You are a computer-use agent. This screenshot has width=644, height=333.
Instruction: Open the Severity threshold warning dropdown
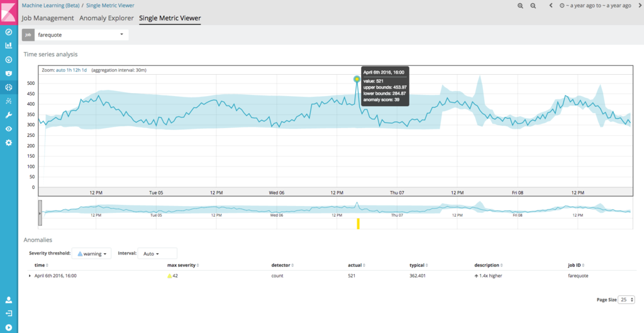92,253
